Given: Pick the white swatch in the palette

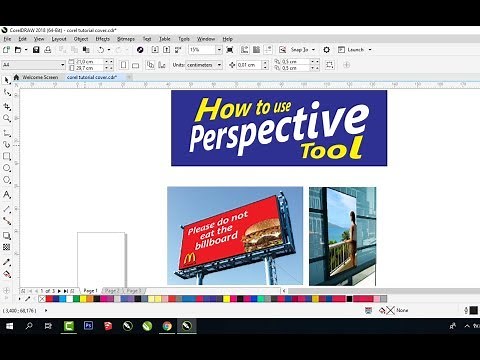Looking at the screenshot, I should 69,299.
